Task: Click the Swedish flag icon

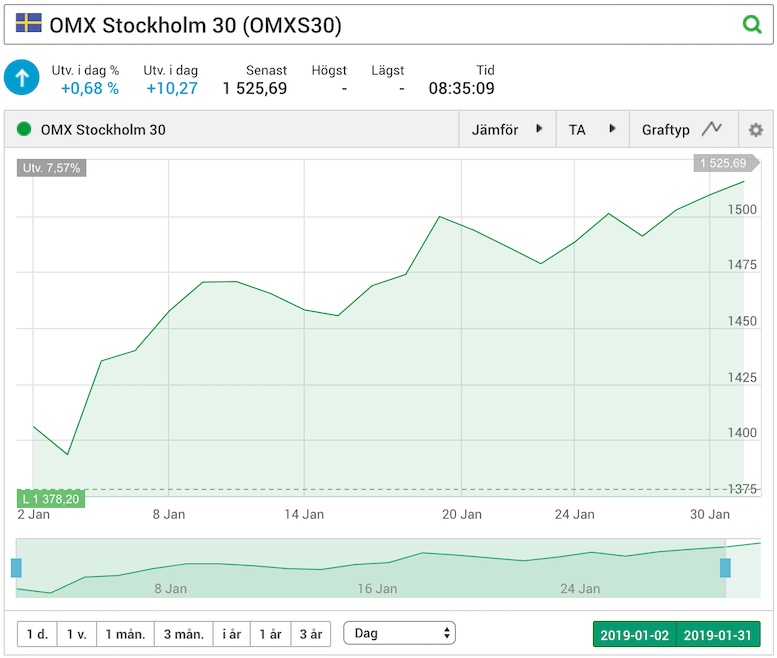Action: point(28,23)
